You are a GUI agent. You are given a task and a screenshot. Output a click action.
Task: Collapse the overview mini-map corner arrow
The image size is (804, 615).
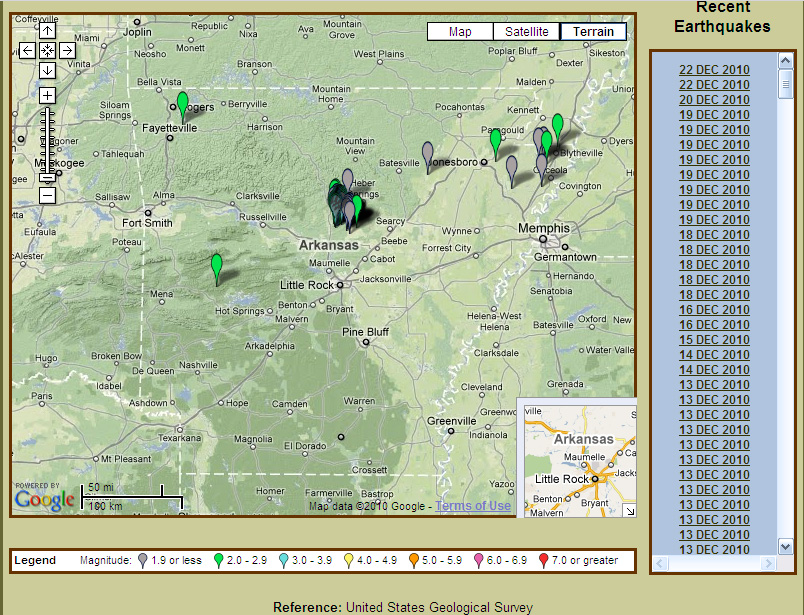[x=629, y=510]
